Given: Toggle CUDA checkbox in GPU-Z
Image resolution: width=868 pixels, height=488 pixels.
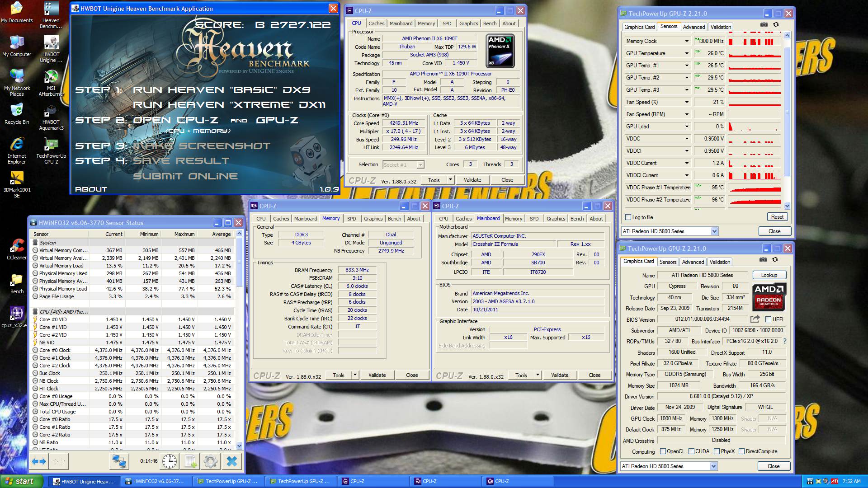Looking at the screenshot, I should (691, 451).
